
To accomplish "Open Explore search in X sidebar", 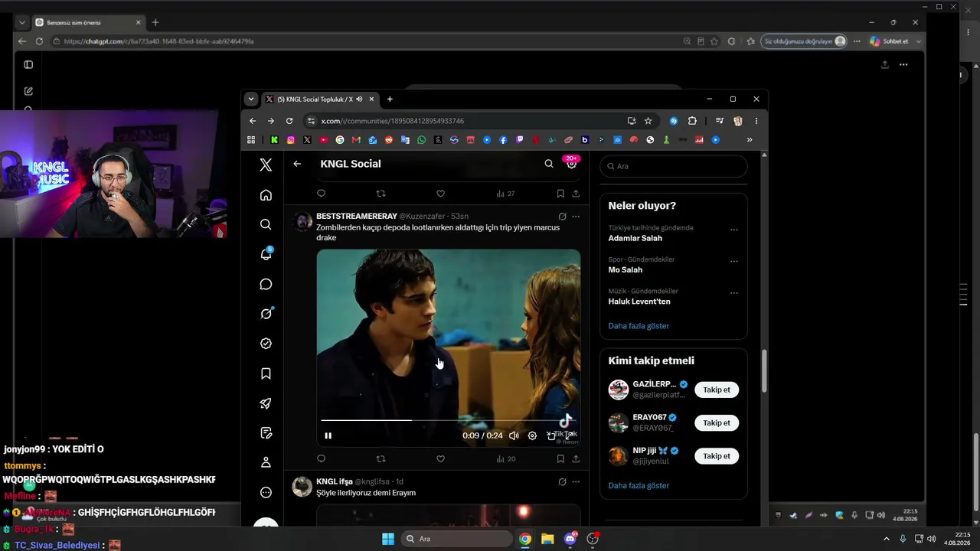I will point(266,224).
